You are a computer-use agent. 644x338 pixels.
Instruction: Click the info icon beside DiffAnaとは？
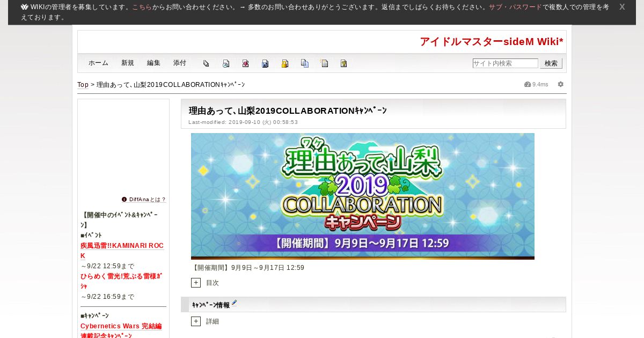point(125,199)
